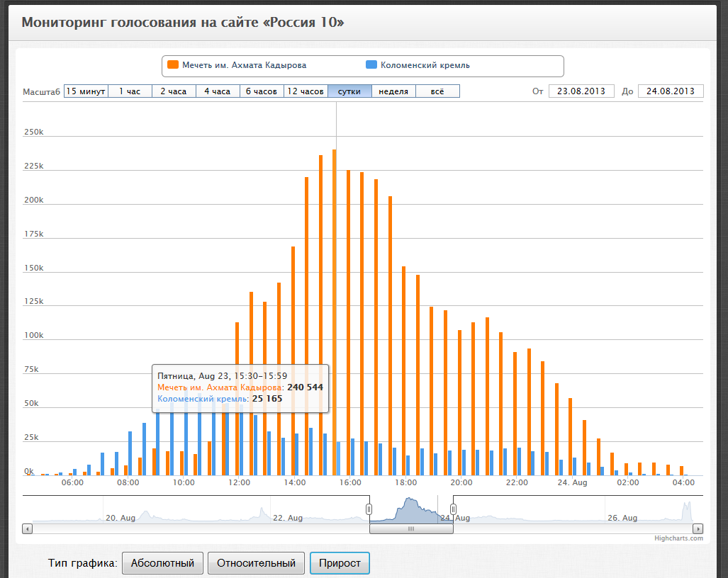
Task: Click the 24. Aug x-axis label
Action: pos(573,482)
